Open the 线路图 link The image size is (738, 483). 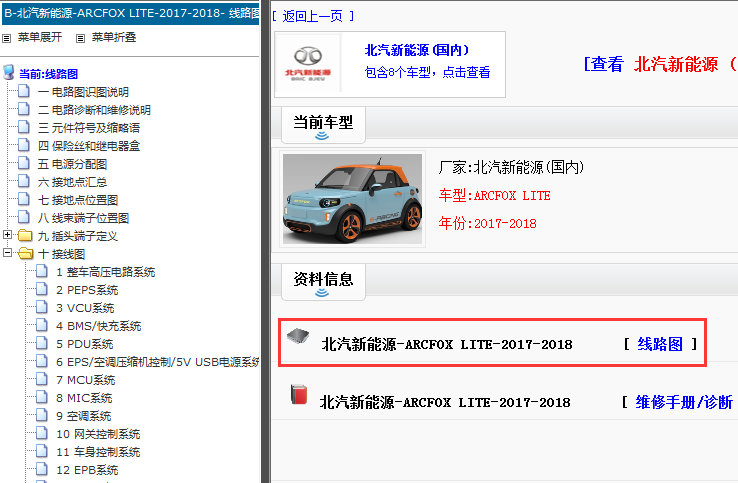tap(660, 344)
